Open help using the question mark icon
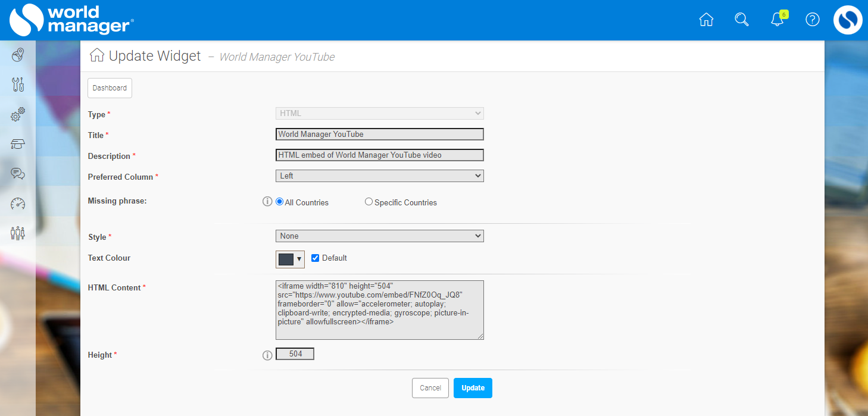868x416 pixels. pos(812,19)
